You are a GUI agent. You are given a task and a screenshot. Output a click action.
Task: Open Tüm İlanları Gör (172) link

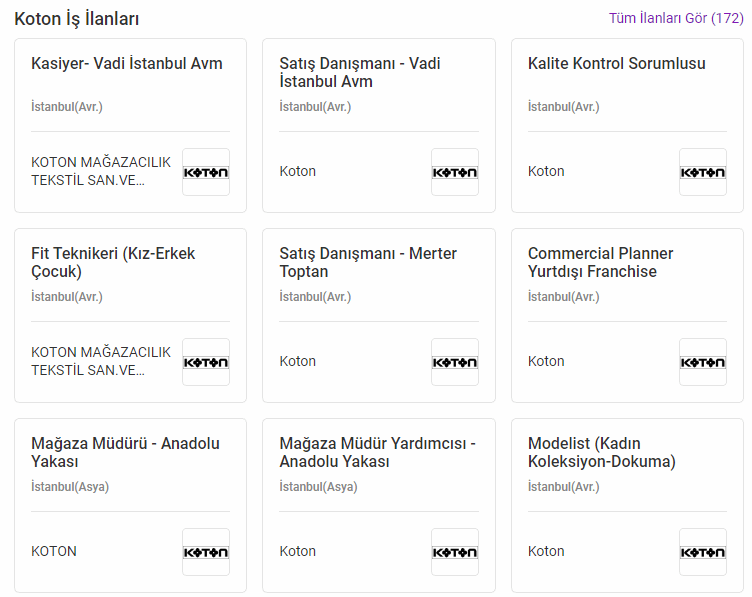coord(675,18)
